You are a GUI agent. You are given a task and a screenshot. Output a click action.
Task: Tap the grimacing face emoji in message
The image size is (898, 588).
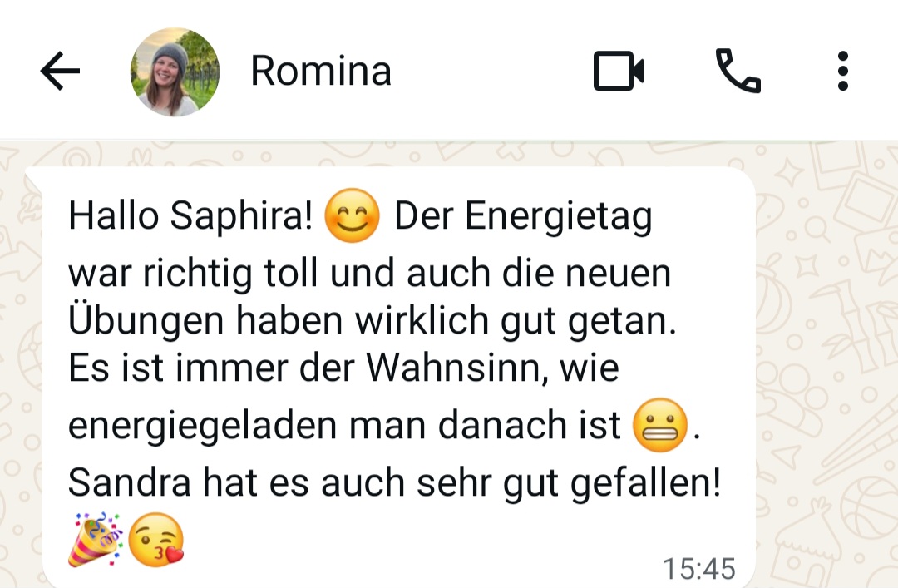point(660,425)
